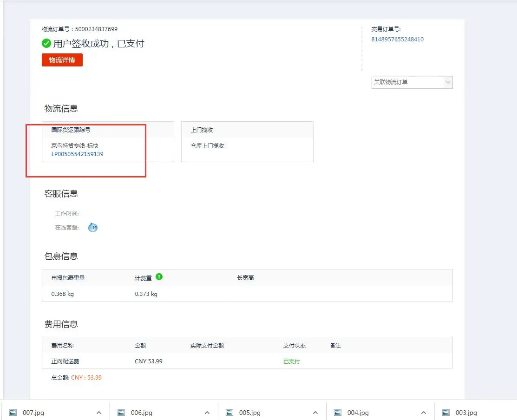Click the green signed-success checkmark icon

46,43
